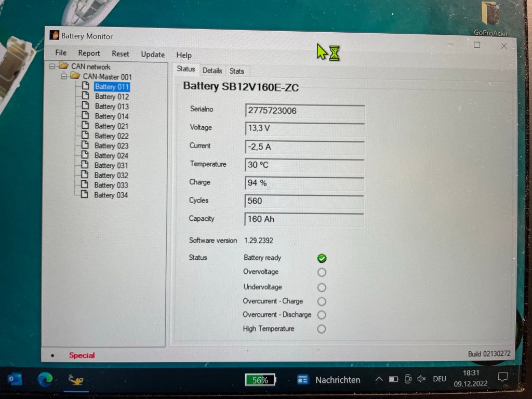The image size is (532, 399).
Task: Click the Serialno field value
Action: (304, 111)
